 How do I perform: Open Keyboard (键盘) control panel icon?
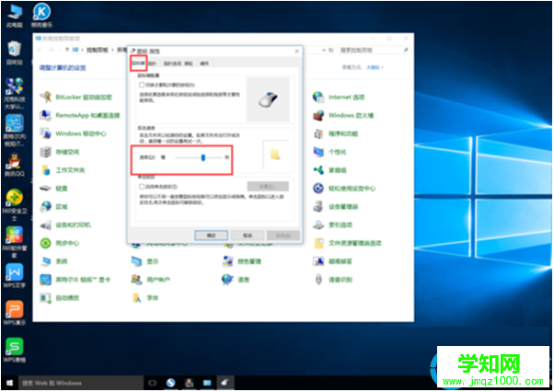pos(45,189)
